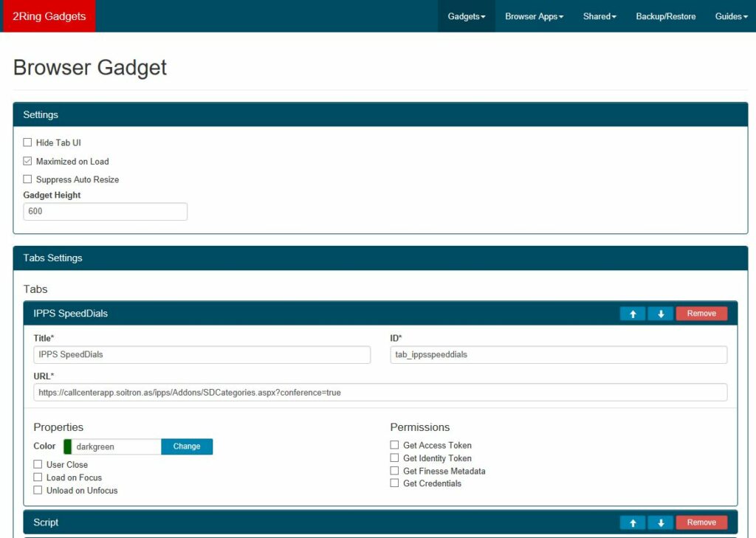Image resolution: width=756 pixels, height=538 pixels.
Task: Move the IPPS SpeedDials tab down
Action: (660, 313)
